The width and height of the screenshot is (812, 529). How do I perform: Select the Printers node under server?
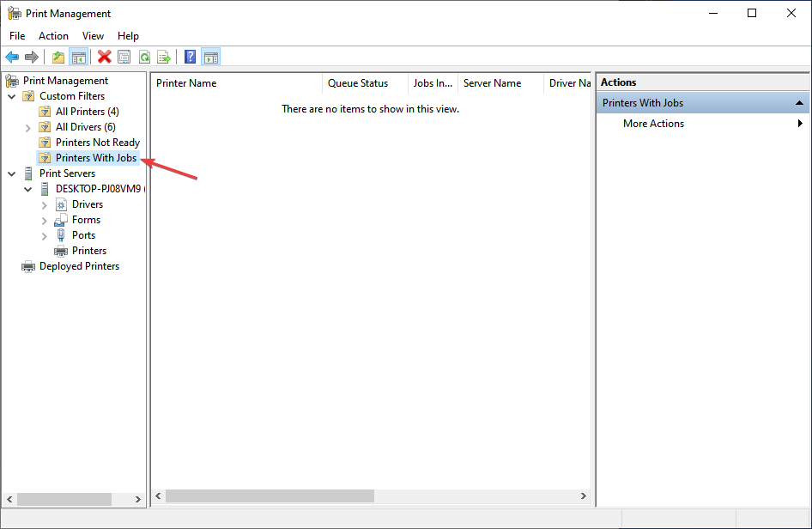click(89, 250)
